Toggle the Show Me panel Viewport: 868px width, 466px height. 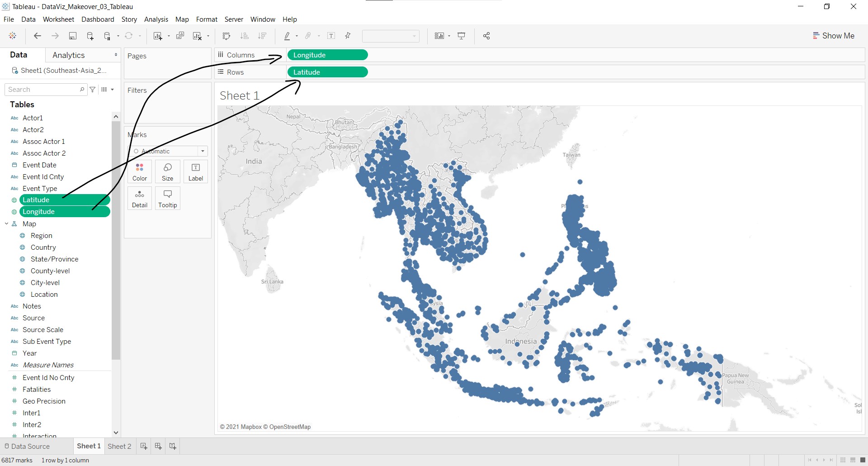pyautogui.click(x=833, y=36)
